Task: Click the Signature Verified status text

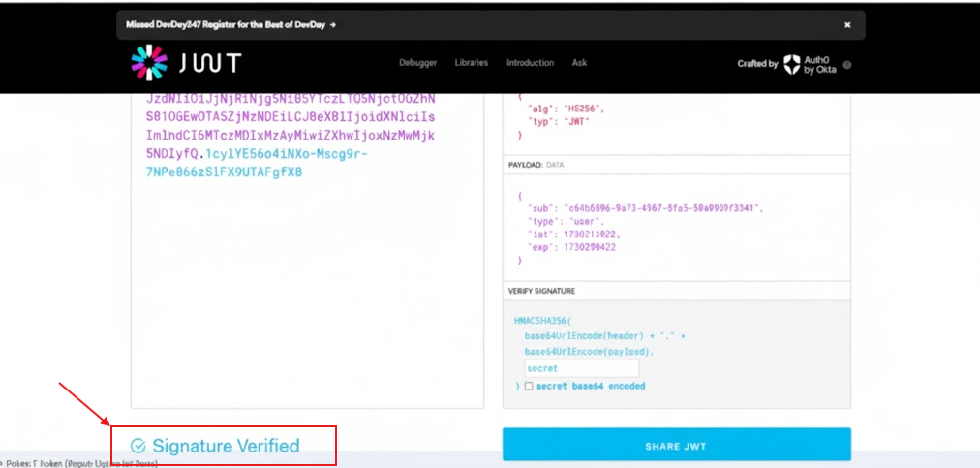Action: (x=226, y=446)
